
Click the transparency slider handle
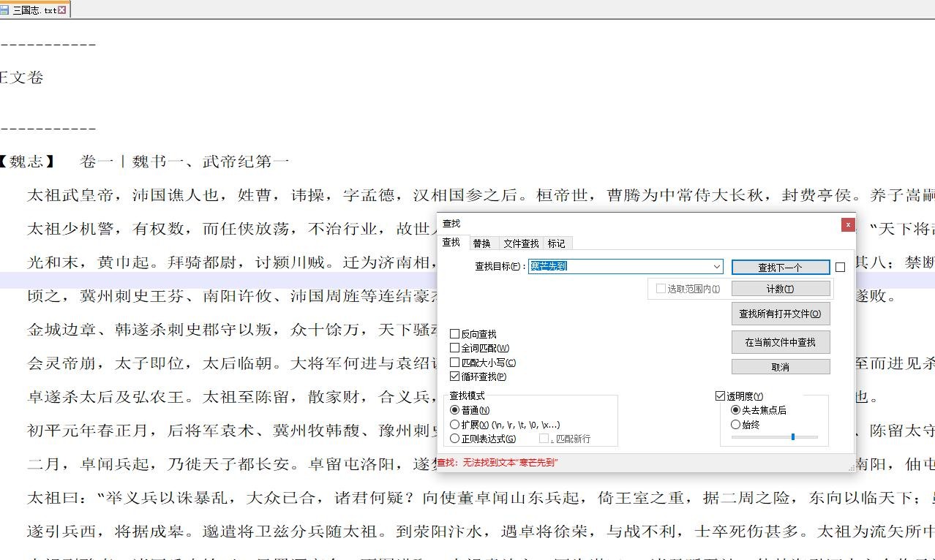792,437
